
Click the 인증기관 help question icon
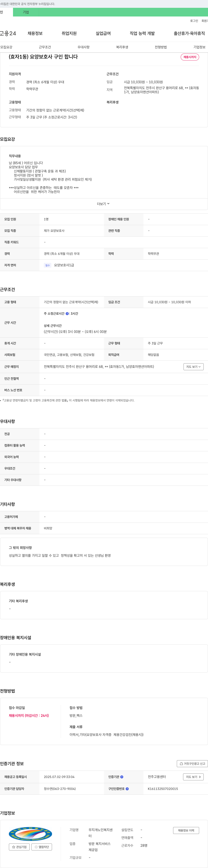(x=122, y=777)
